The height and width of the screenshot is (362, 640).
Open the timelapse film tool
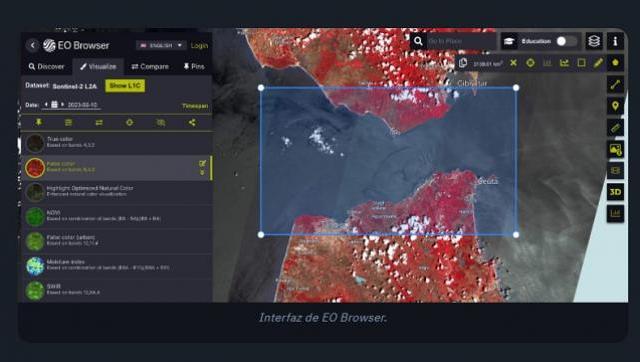click(x=616, y=171)
